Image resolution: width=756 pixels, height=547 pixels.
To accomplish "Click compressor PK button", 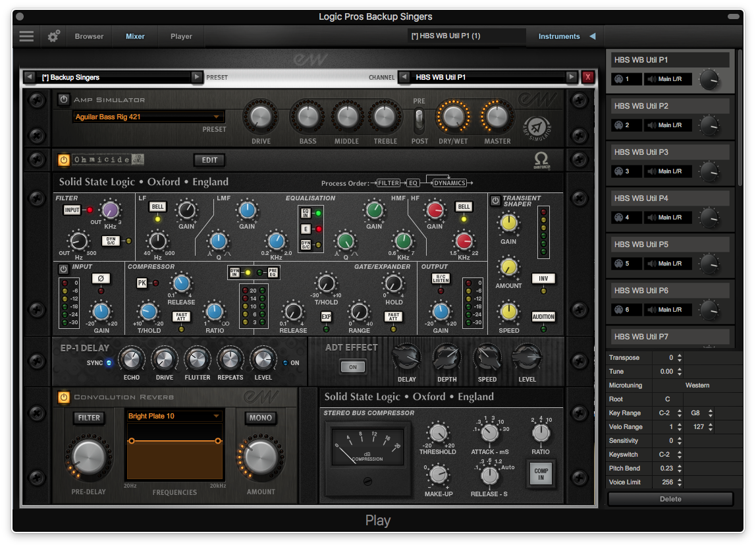I will pos(142,283).
